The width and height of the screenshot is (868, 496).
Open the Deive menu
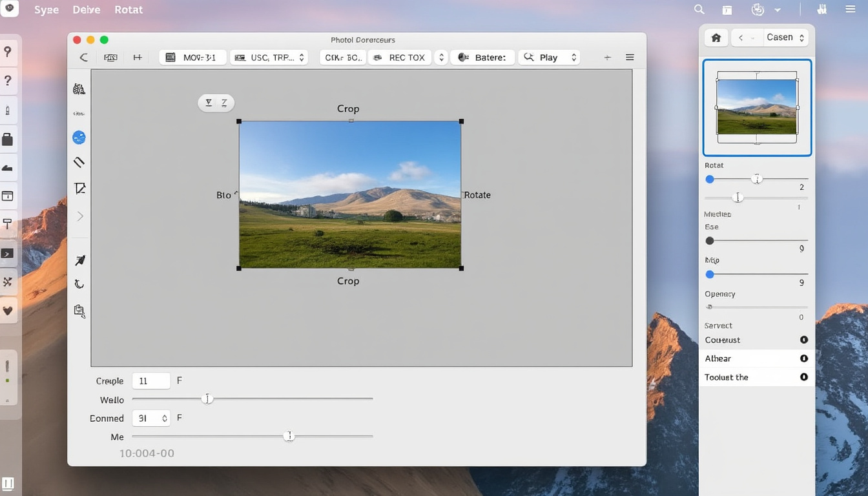[87, 10]
